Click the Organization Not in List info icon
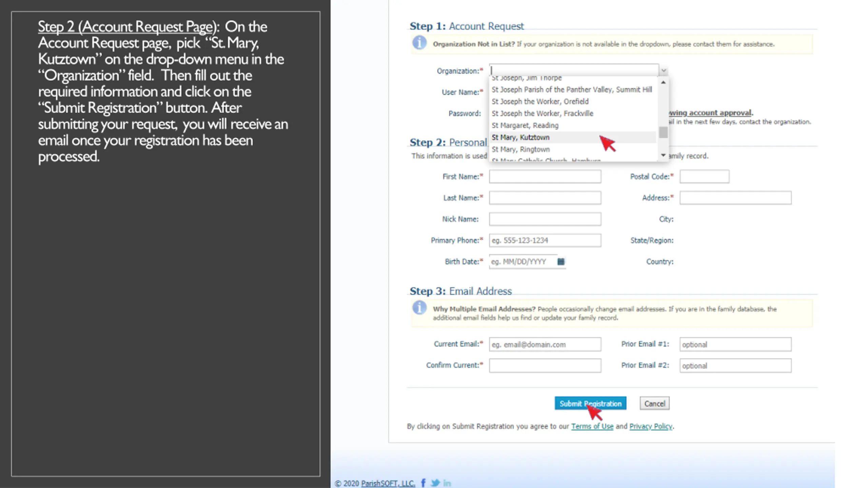 (x=419, y=43)
